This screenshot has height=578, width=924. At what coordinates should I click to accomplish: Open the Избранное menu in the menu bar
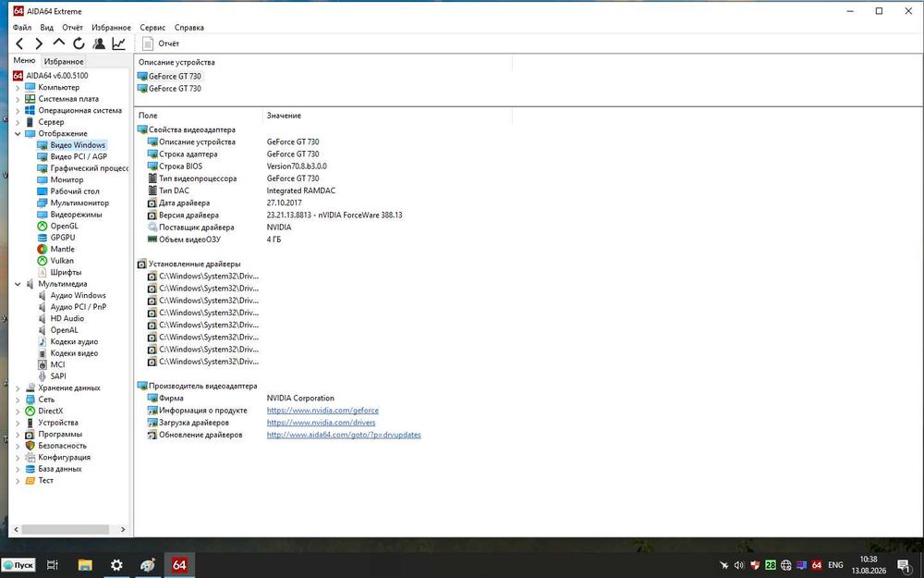(x=112, y=27)
